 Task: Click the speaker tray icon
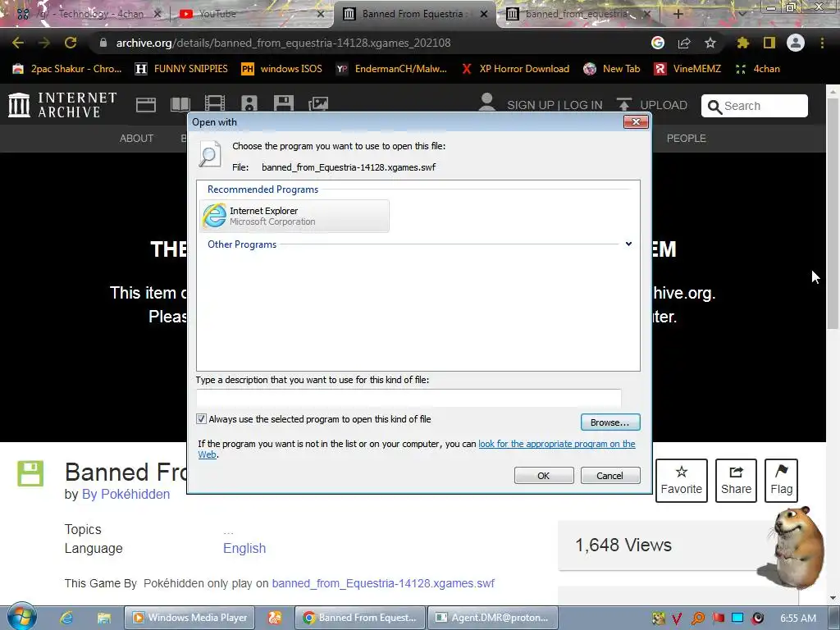click(x=757, y=618)
